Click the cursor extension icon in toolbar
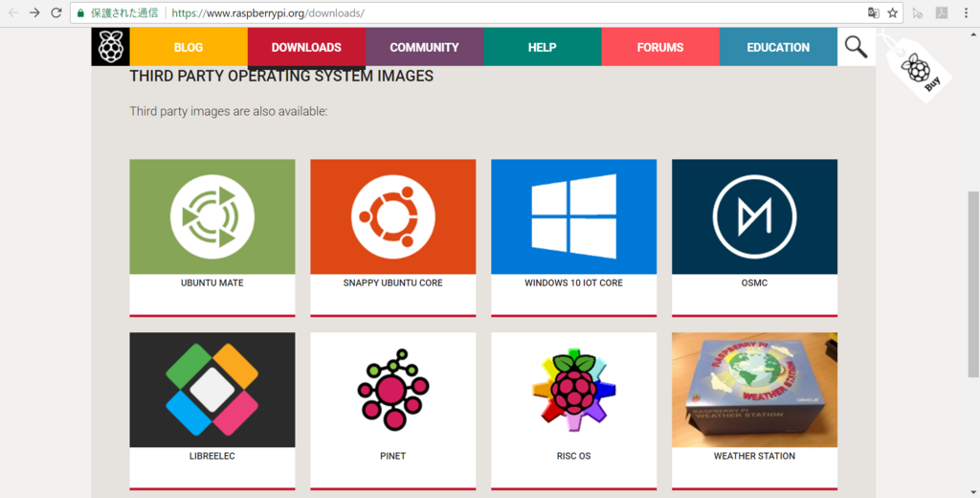980x498 pixels. pyautogui.click(x=918, y=12)
